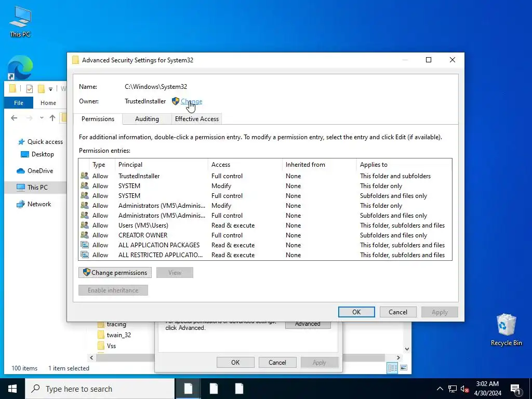
Task: Click the Back arrow in Explorer
Action: 14,118
